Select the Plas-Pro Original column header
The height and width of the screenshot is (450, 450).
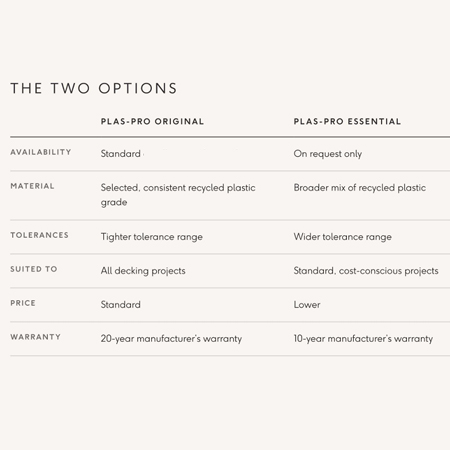[x=152, y=121]
